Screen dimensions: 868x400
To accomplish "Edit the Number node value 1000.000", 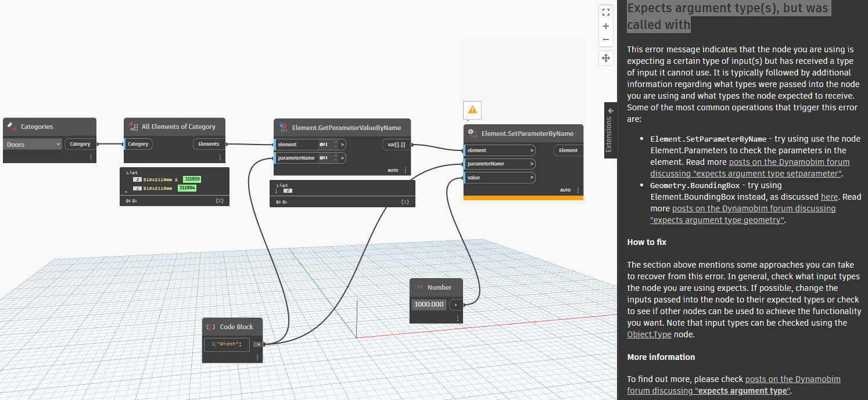I will (429, 304).
